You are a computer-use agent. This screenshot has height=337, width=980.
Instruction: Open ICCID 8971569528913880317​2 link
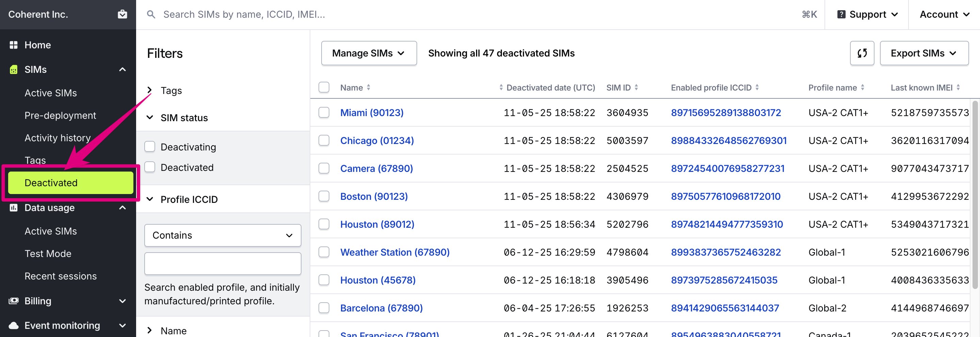(x=725, y=113)
